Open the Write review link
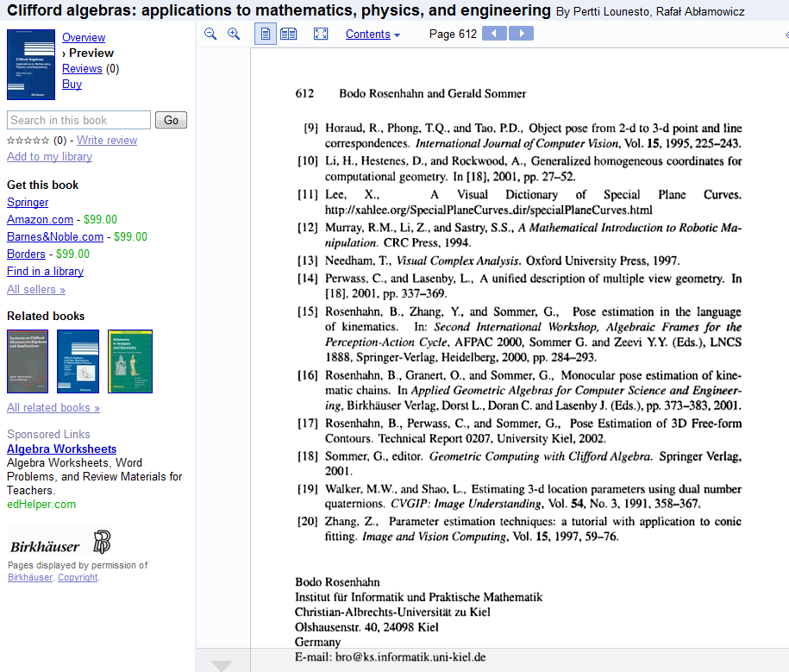The image size is (789, 672). 107,140
